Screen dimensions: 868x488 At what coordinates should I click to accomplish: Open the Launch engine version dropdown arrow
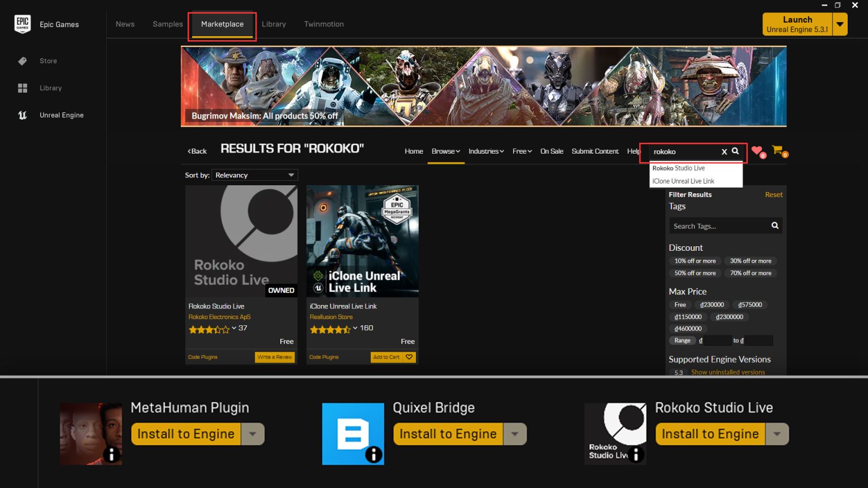[840, 24]
